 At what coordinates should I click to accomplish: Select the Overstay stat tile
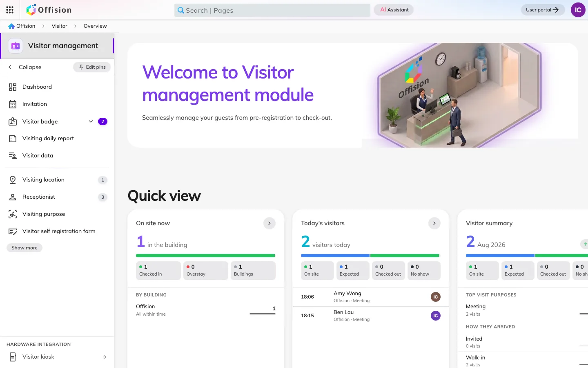[206, 271]
